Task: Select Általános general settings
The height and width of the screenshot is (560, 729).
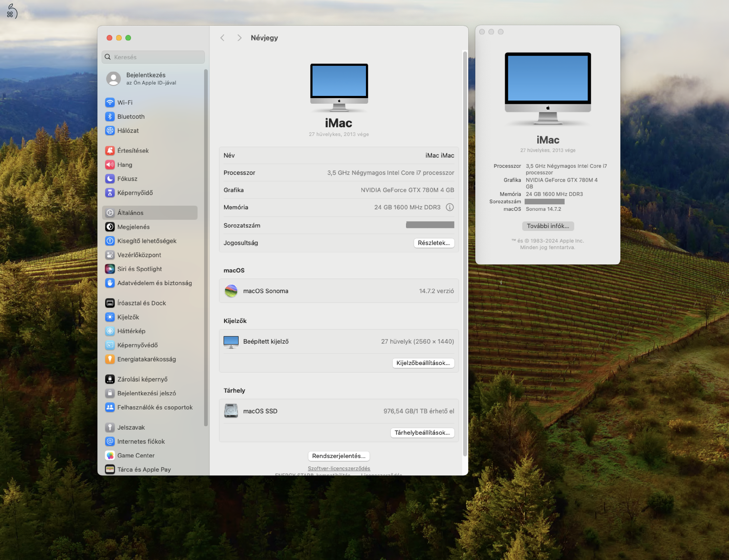Action: [x=150, y=213]
